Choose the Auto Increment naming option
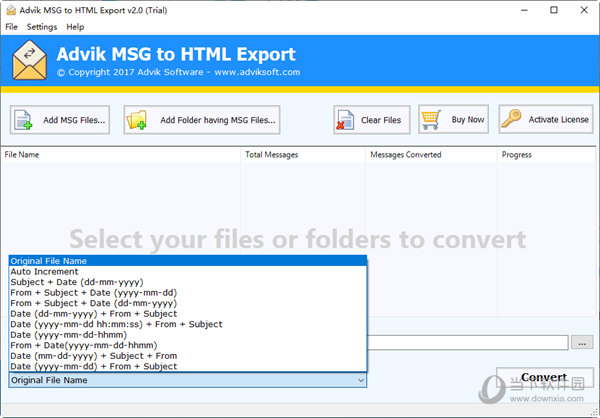The height and width of the screenshot is (418, 600). pyautogui.click(x=188, y=271)
